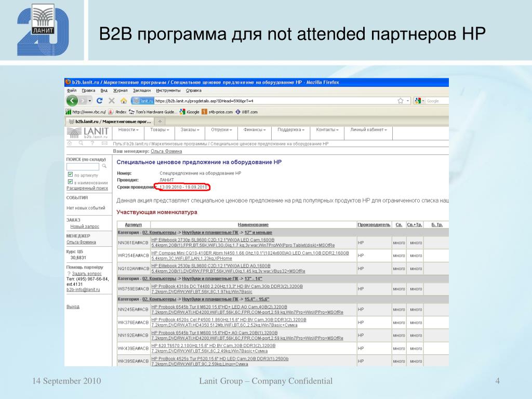Select the b2b.lanit.ru Маркетинговые прог... tab

110,122
